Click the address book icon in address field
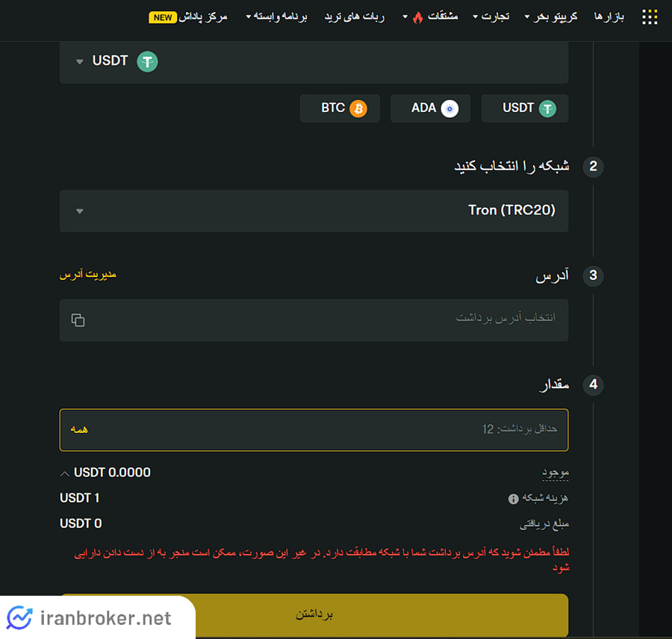This screenshot has width=672, height=639. coord(78,320)
